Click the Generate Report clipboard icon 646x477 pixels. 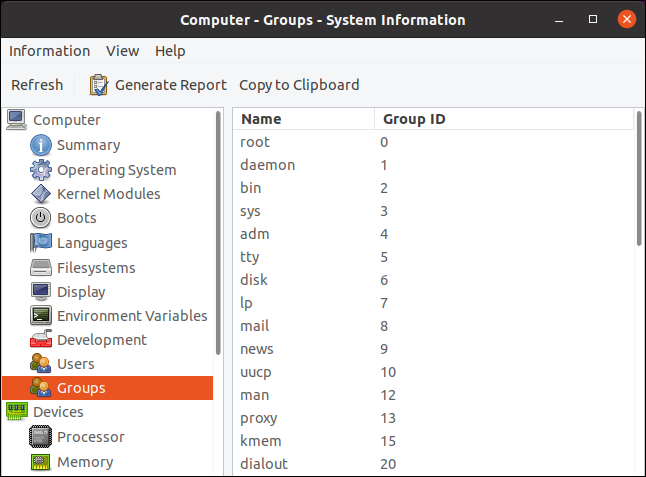coord(98,85)
